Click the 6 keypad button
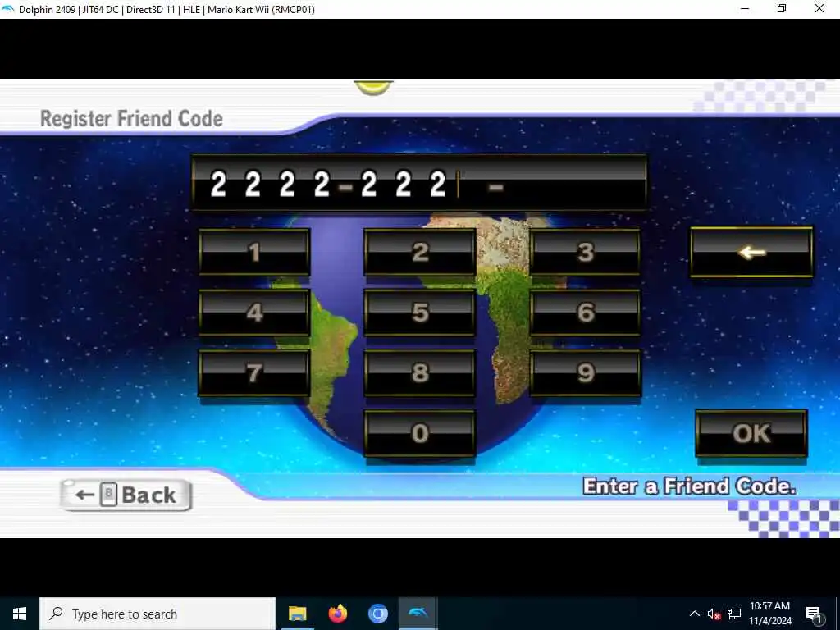The image size is (840, 630). [586, 313]
